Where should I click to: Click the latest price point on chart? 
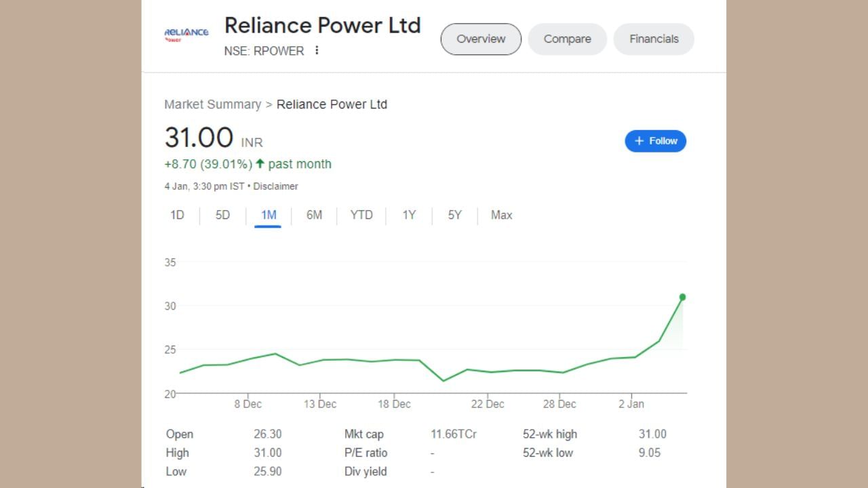pos(682,297)
